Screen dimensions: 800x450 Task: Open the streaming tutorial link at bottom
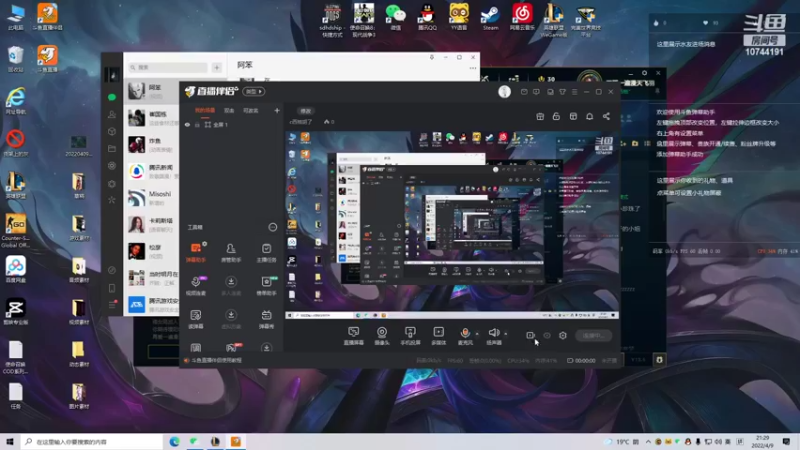[213, 360]
